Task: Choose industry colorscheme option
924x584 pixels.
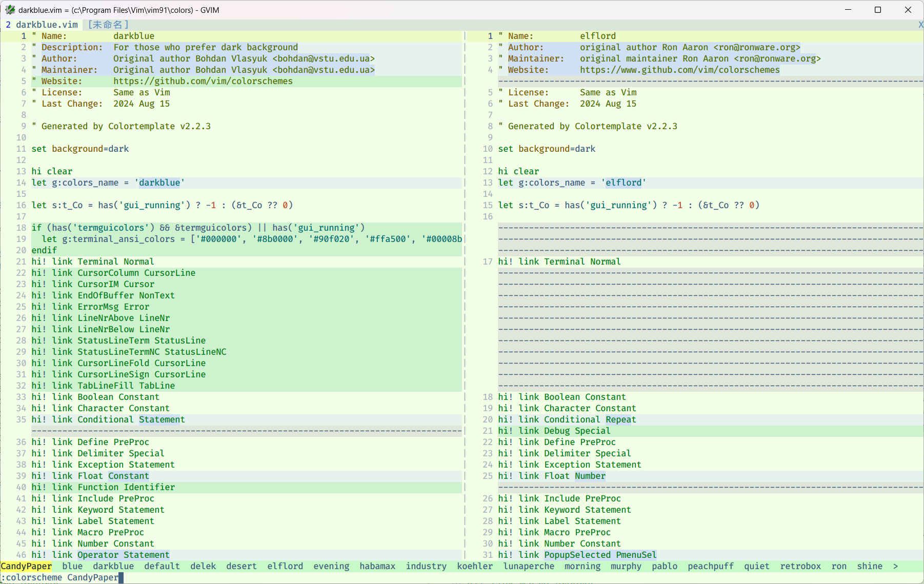Action: [426, 566]
